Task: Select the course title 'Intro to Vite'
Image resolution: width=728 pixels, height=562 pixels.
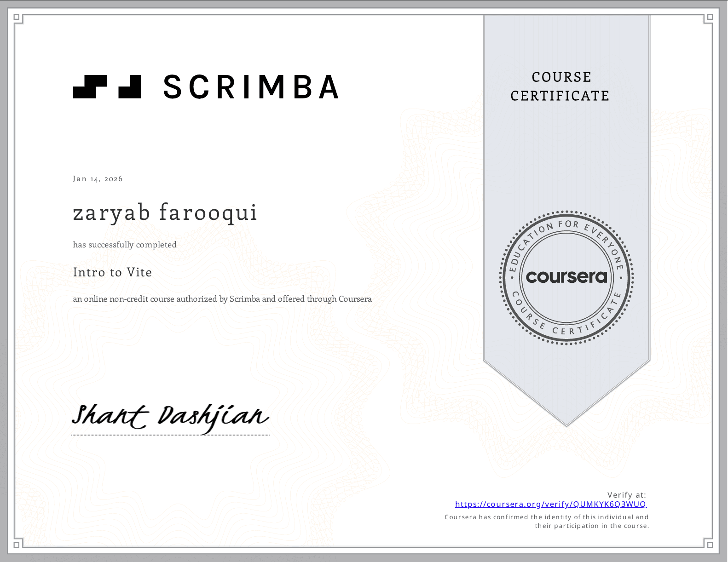Action: (112, 272)
